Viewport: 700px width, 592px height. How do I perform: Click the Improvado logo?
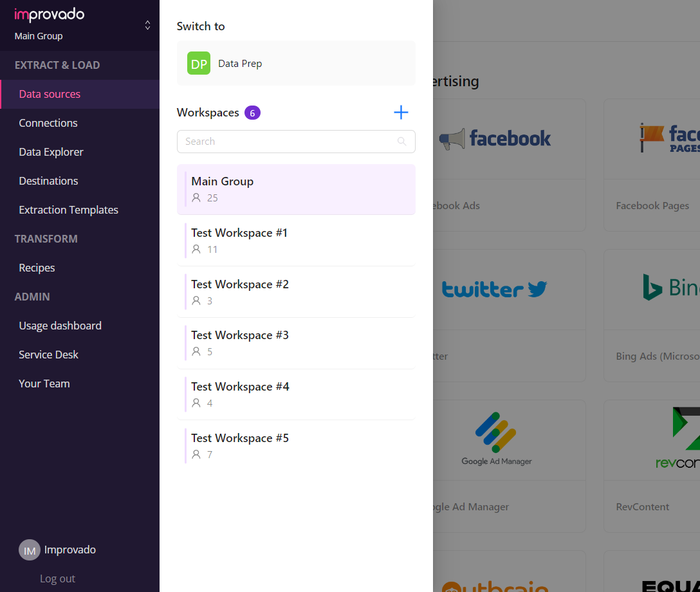point(49,14)
